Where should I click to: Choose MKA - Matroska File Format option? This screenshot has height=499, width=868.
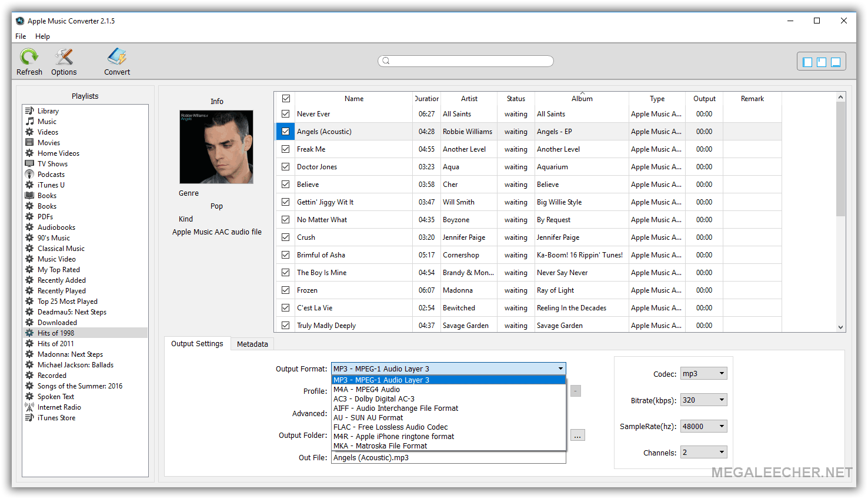(448, 446)
